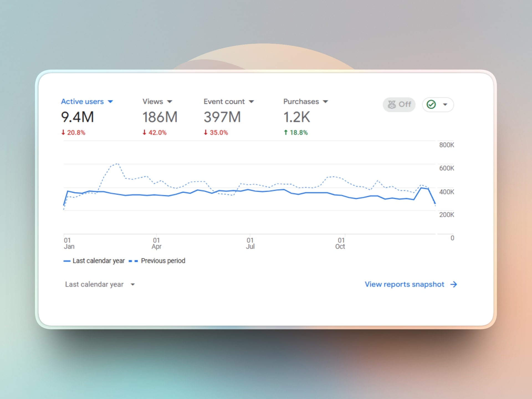The height and width of the screenshot is (399, 532).
Task: Click the Previous period dashed legend swatch
Action: (133, 261)
